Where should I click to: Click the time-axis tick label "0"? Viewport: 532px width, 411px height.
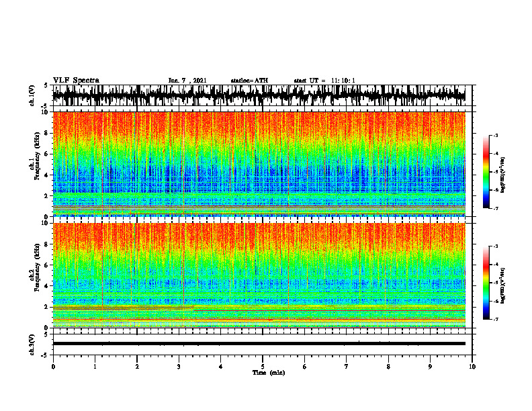click(x=53, y=367)
